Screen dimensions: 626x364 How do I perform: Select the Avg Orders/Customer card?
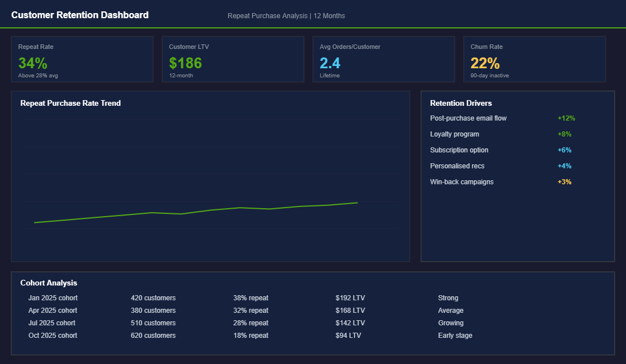pyautogui.click(x=384, y=59)
